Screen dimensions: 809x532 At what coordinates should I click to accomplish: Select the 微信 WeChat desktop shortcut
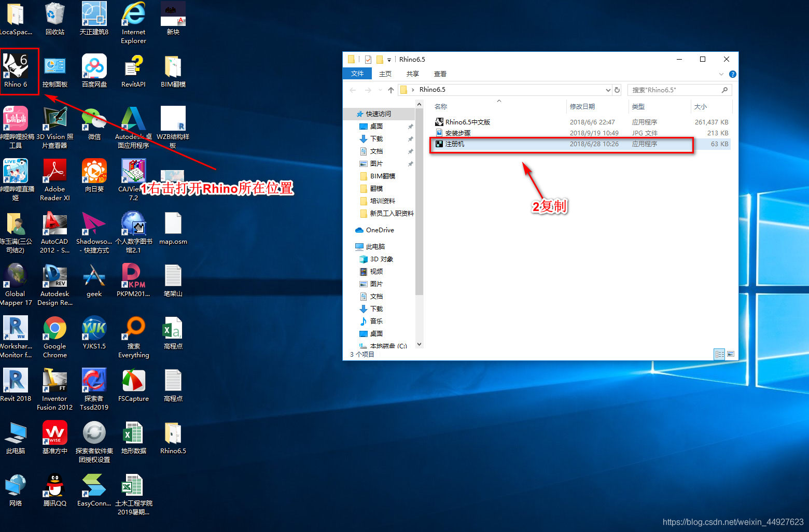[94, 123]
